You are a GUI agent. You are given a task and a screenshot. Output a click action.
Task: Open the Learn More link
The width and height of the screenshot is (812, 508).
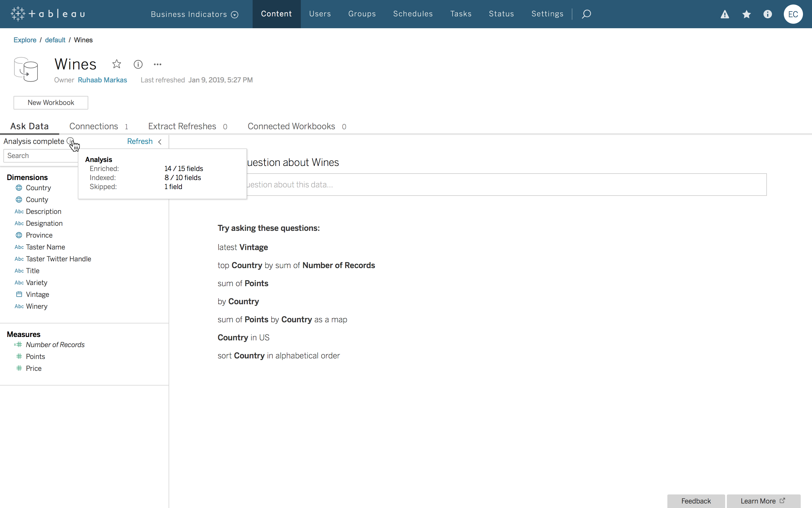[x=763, y=501]
